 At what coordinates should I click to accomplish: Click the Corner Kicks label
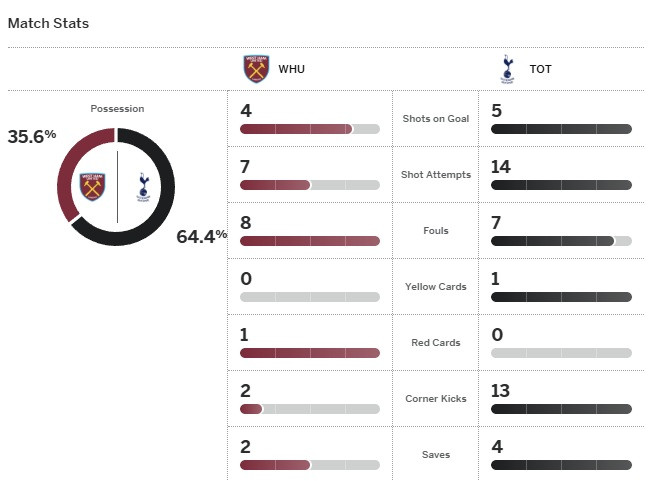(x=436, y=399)
